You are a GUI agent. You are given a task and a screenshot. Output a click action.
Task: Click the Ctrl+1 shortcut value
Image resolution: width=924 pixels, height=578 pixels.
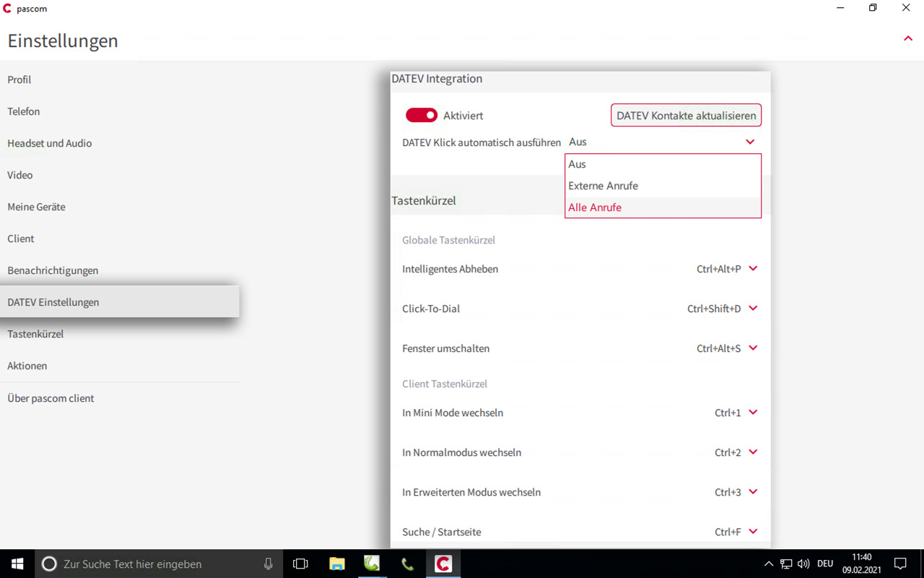coord(728,413)
